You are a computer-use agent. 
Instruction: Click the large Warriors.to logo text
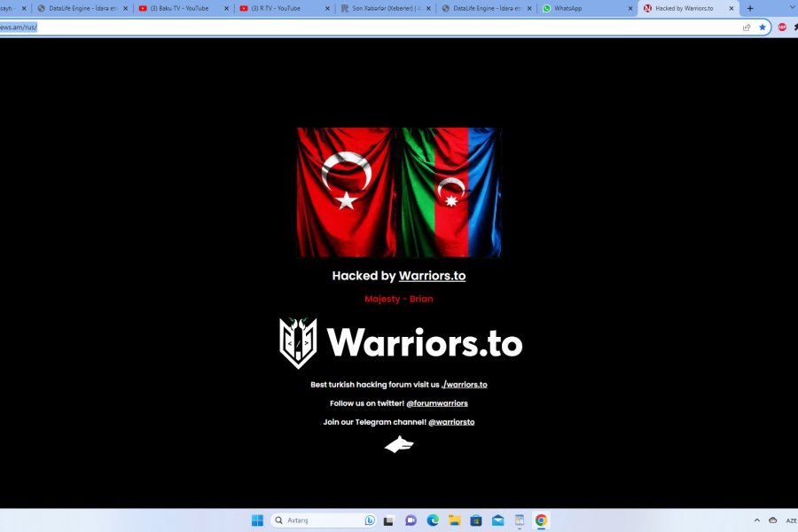425,342
